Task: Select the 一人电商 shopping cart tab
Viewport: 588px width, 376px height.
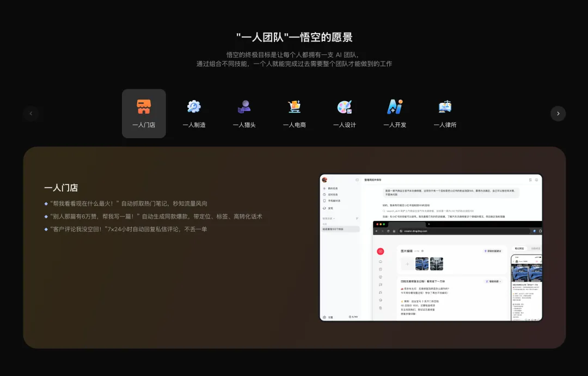Action: coord(295,114)
